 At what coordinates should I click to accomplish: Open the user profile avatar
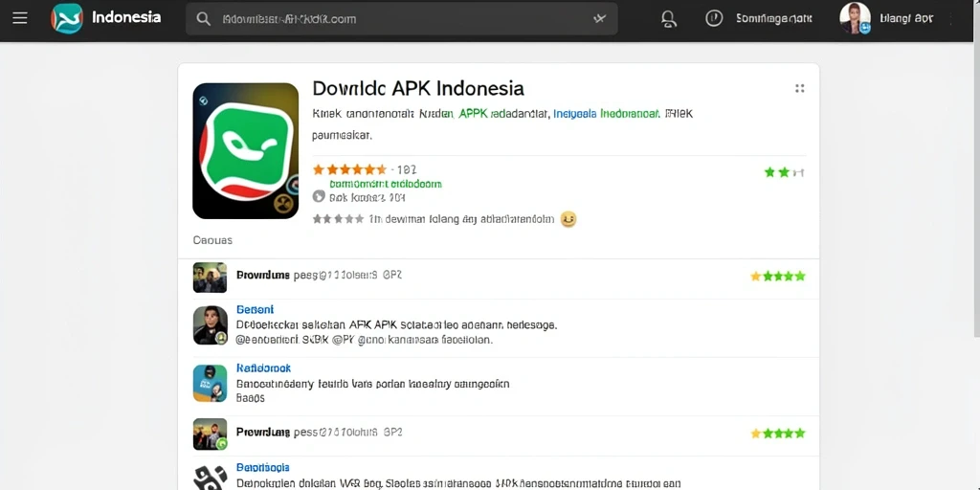[855, 18]
